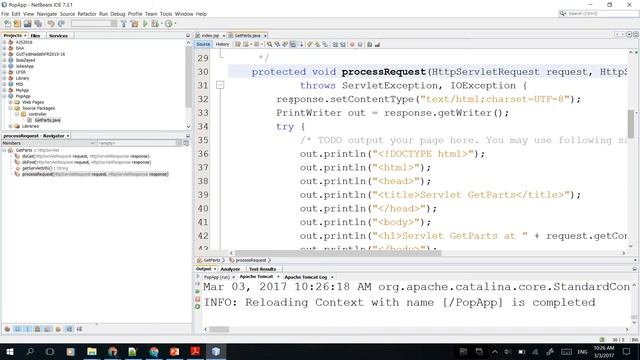This screenshot has height=360, width=640.
Task: Click the Search field at top right
Action: 598,13
